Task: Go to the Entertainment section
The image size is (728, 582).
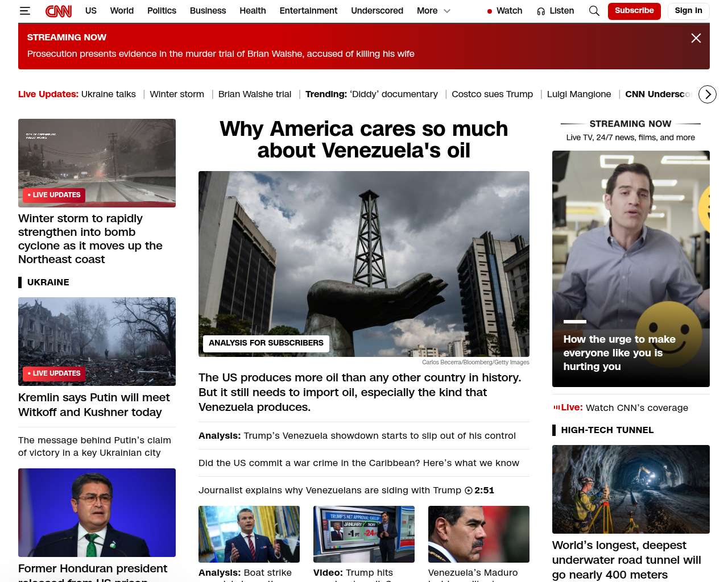Action: point(308,11)
